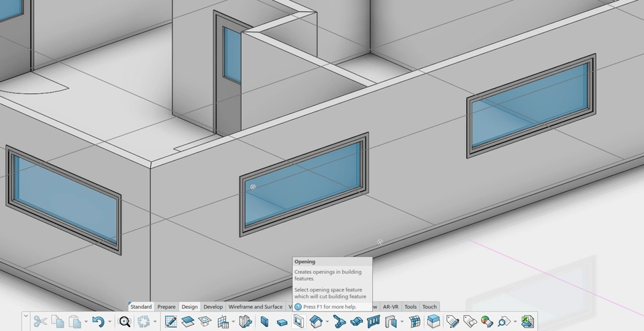This screenshot has width=644, height=331.
Task: Click the tag with pencil icon
Action: pos(452,321)
